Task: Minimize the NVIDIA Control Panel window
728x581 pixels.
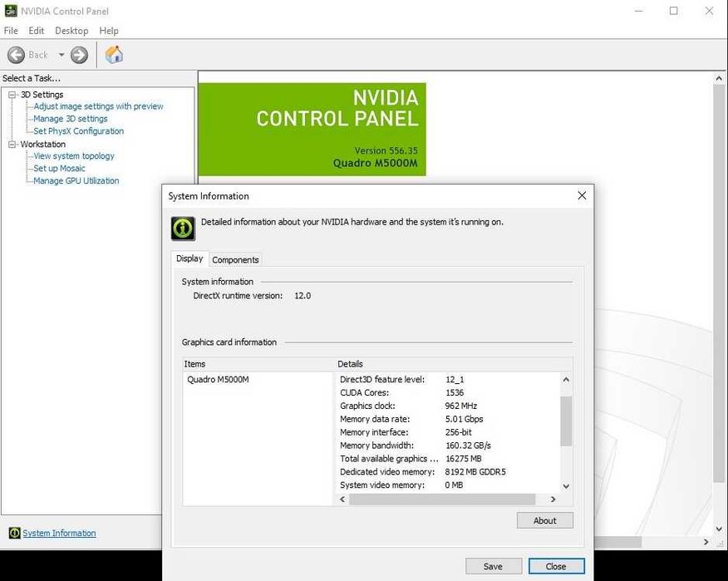Action: (x=639, y=11)
